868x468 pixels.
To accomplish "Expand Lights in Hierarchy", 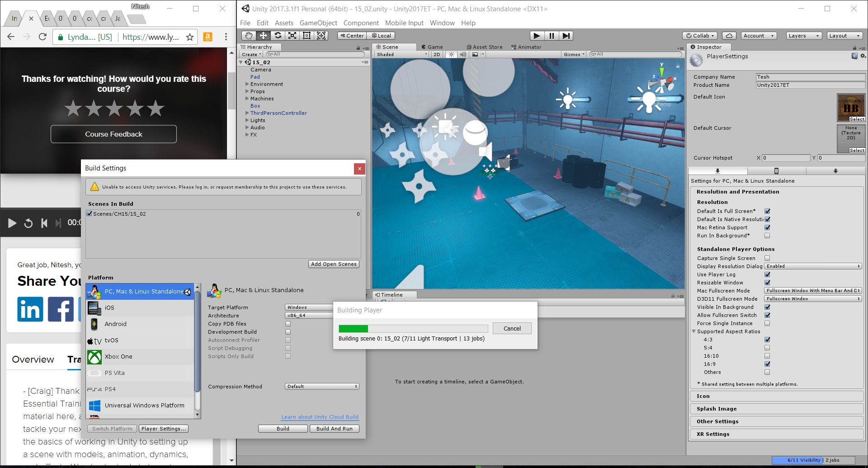I will pyautogui.click(x=247, y=120).
